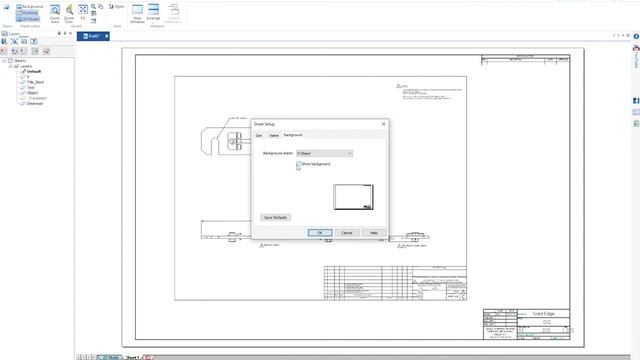Open the Background sheet dropdown
The image size is (640, 360).
[324, 153]
